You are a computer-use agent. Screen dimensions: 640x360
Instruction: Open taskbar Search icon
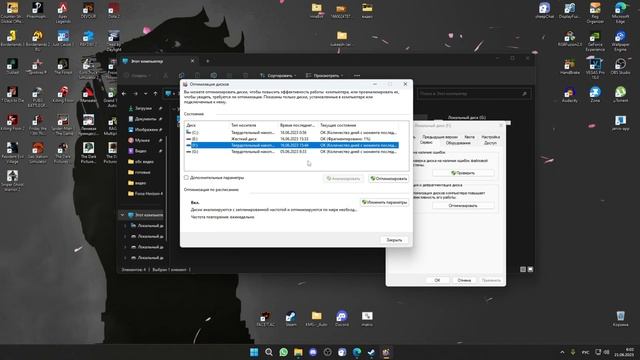pos(269,352)
